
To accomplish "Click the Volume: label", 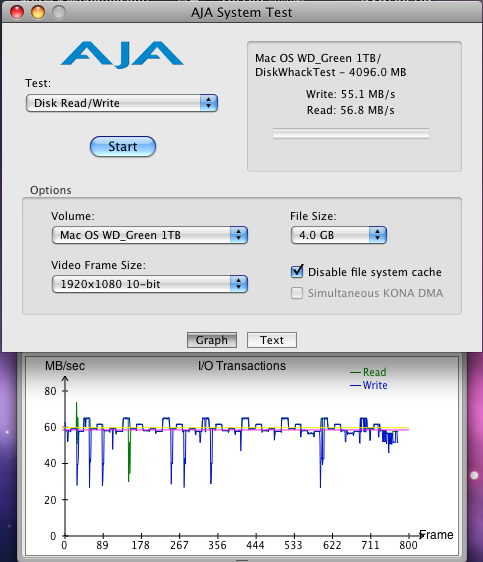I will pyautogui.click(x=73, y=216).
